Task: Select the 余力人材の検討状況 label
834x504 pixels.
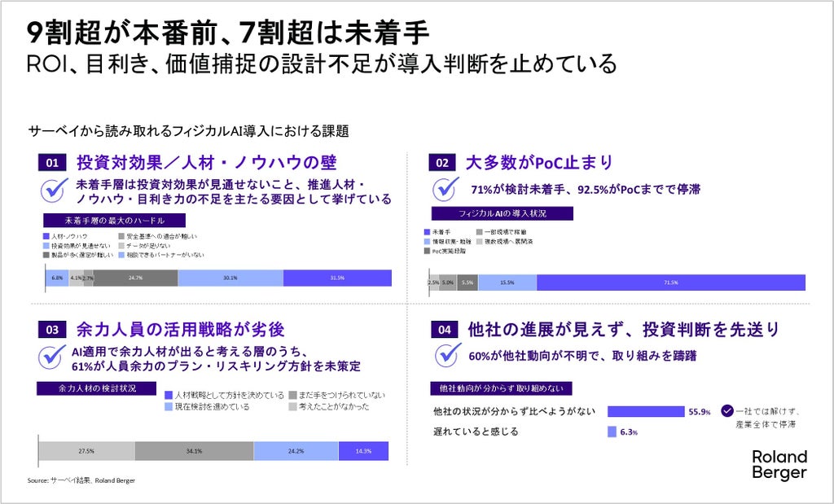Action: click(97, 388)
